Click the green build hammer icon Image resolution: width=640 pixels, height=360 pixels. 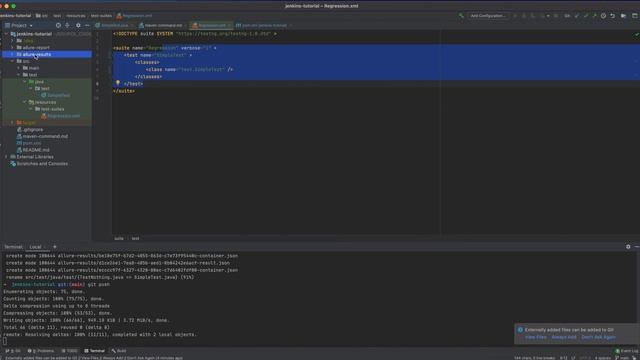pyautogui.click(x=461, y=16)
